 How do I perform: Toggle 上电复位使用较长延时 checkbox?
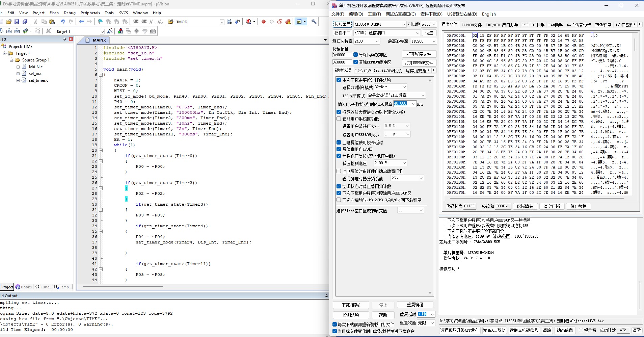pyautogui.click(x=339, y=142)
